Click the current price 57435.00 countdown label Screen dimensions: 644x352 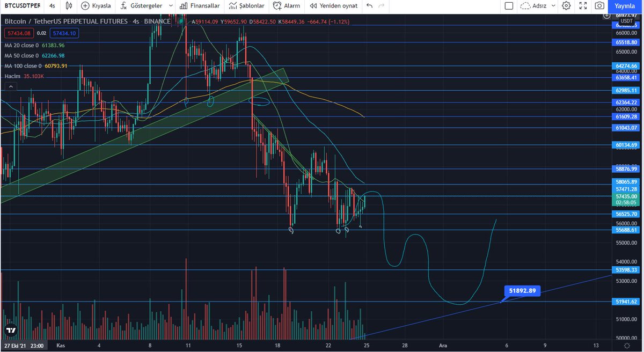tap(627, 200)
